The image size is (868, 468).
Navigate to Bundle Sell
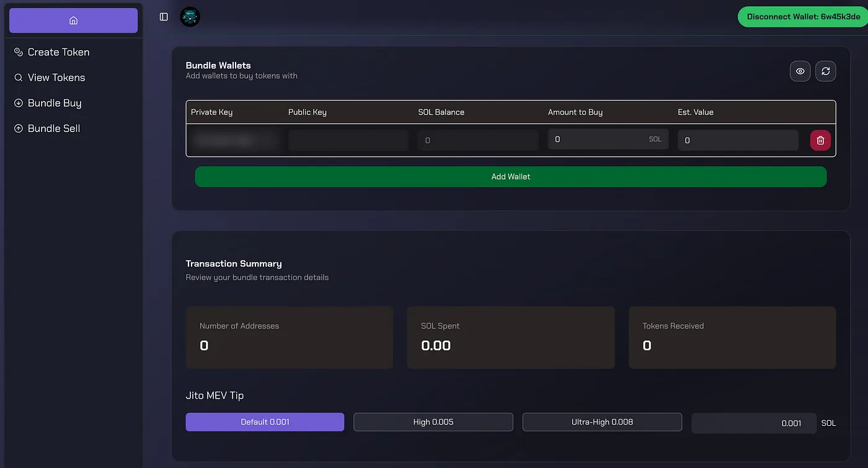47,128
